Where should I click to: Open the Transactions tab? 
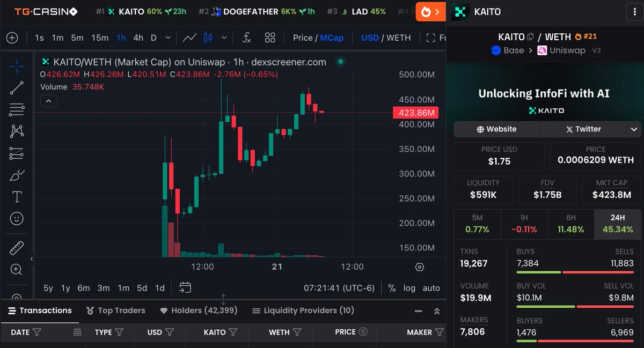[39, 310]
